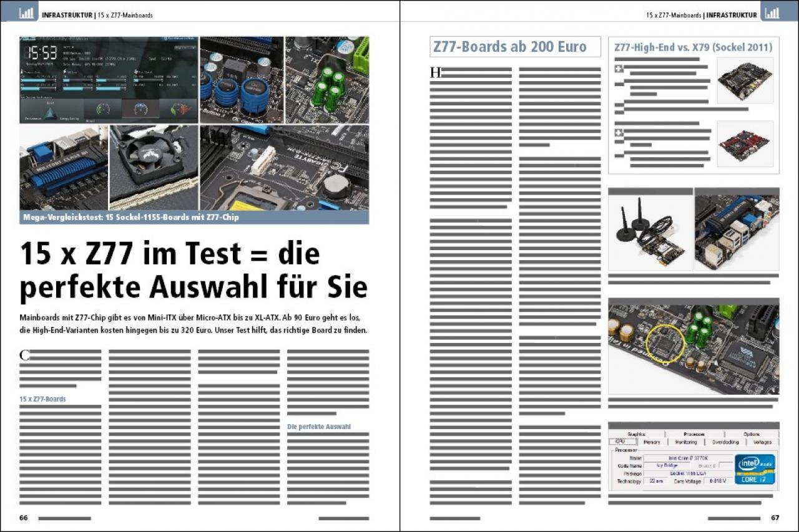Click 'INFRASTRUKTUR' in page 66 header
The height and width of the screenshot is (532, 799).
coord(67,15)
